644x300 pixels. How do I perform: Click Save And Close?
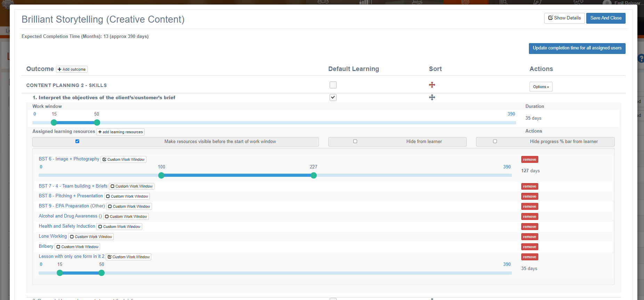(606, 18)
